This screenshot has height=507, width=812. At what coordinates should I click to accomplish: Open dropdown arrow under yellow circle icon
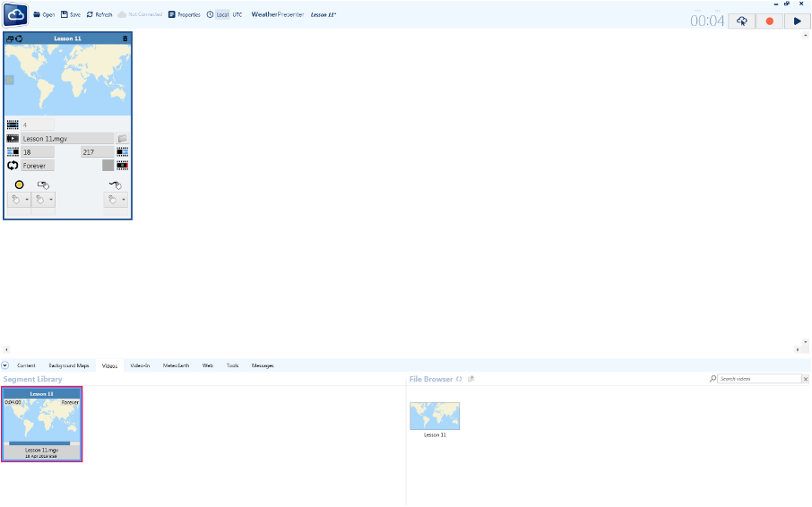click(x=26, y=200)
